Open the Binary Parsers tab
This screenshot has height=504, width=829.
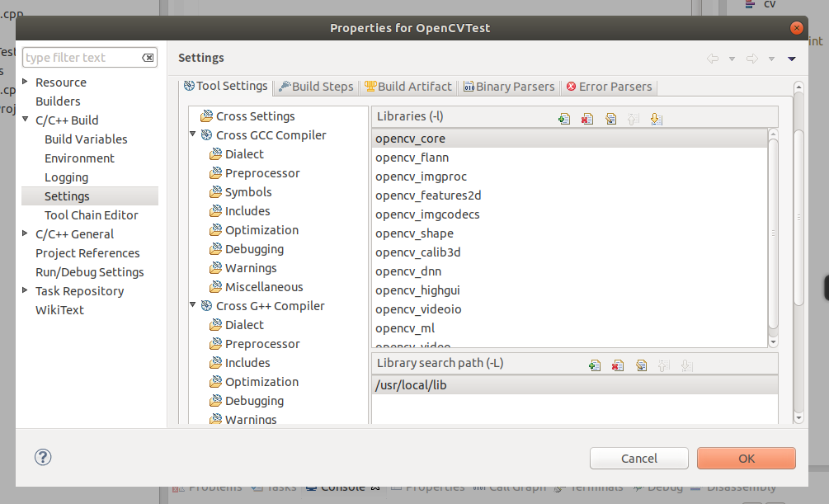click(509, 87)
